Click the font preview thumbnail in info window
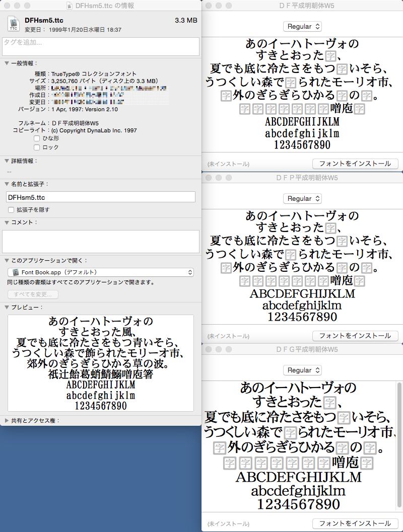403x532 pixels. pos(101,363)
